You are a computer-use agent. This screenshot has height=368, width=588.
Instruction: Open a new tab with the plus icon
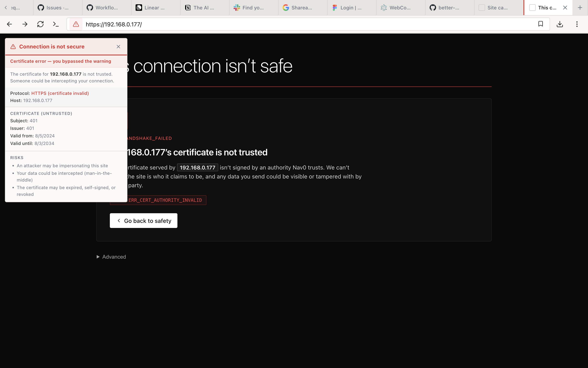click(x=580, y=8)
